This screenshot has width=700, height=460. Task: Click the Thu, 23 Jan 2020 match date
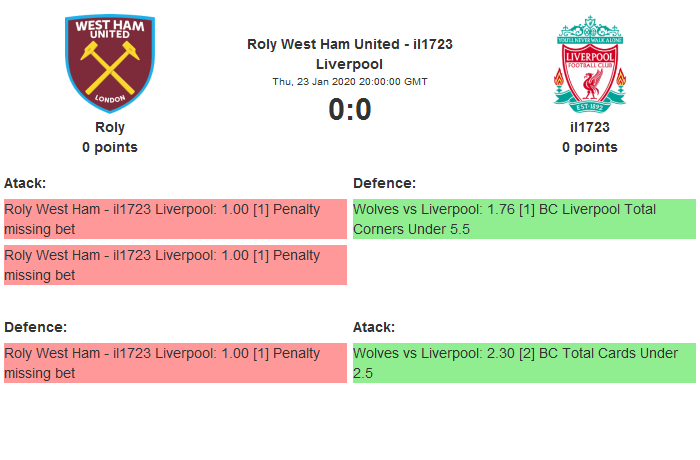pos(350,82)
